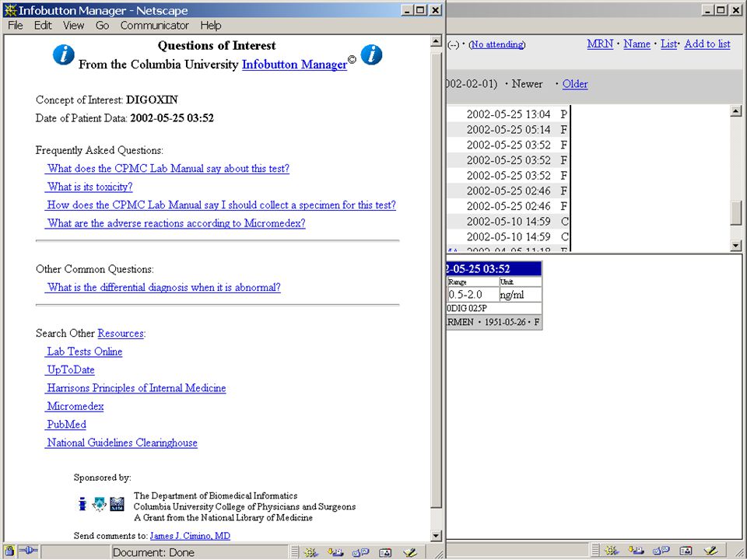747x560 pixels.
Task: Open Address Book icon in Infobutton component bar
Action: [385, 552]
